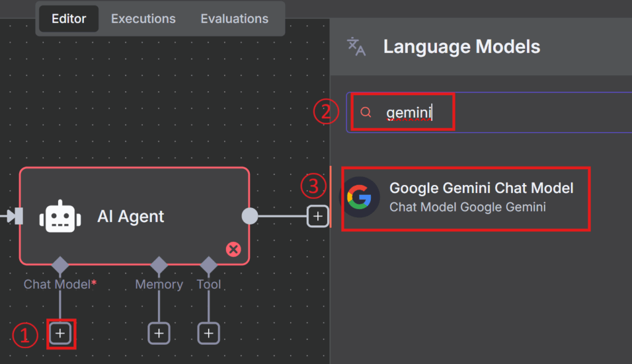Viewport: 632px width, 364px height.
Task: Open the Executions tab
Action: coord(143,19)
